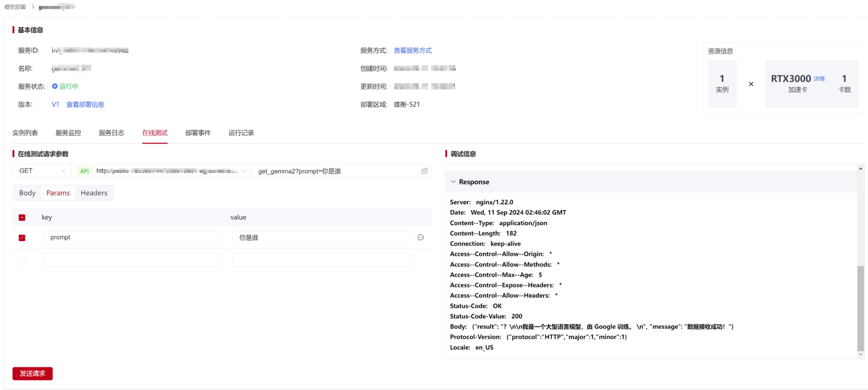This screenshot has height=390, width=868.
Task: Remove the prompt parameter row
Action: click(420, 238)
